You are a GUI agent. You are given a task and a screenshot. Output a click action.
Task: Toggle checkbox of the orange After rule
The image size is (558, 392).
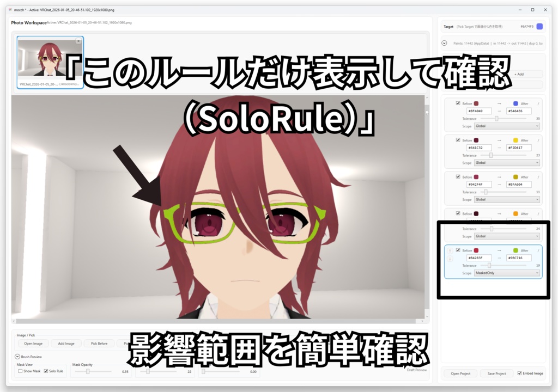pyautogui.click(x=458, y=213)
